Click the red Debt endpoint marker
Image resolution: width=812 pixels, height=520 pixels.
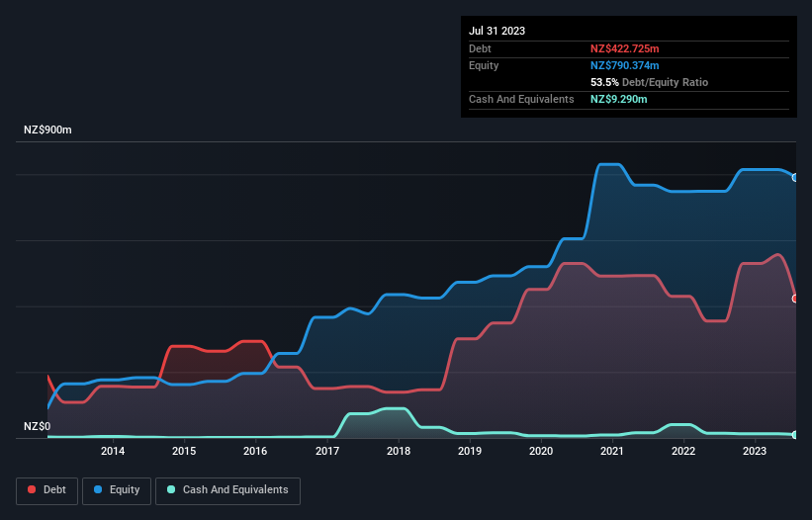pyautogui.click(x=795, y=299)
